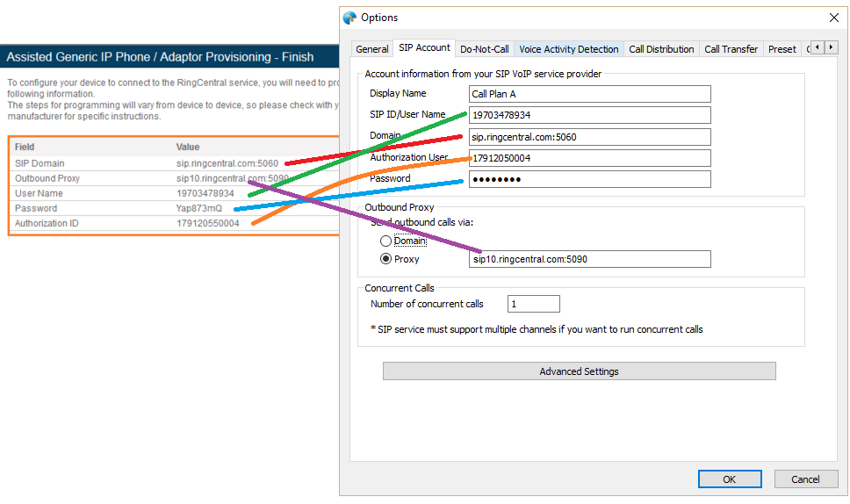Open the Call Transfer tab
The image size is (850, 504).
[x=731, y=49]
